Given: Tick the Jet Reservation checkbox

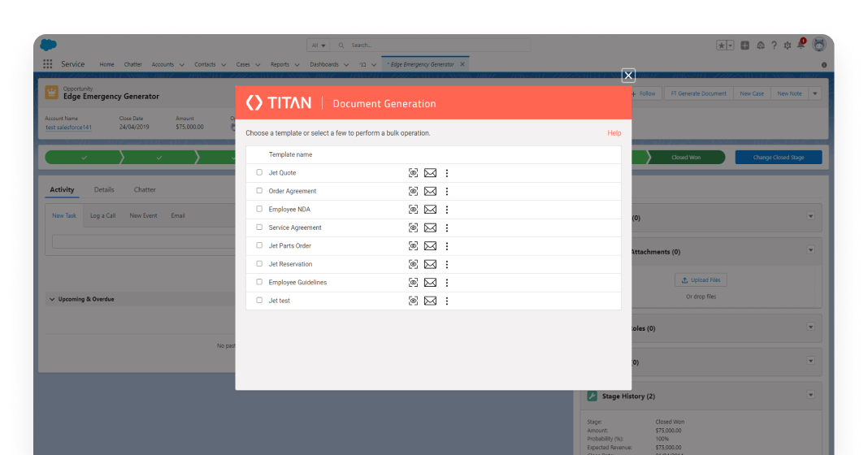Looking at the screenshot, I should click(259, 264).
